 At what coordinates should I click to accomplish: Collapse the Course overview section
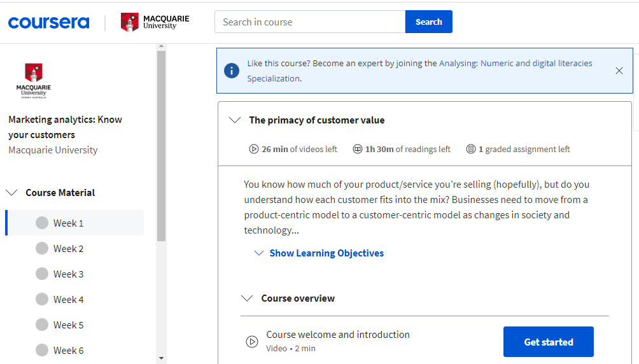click(247, 298)
